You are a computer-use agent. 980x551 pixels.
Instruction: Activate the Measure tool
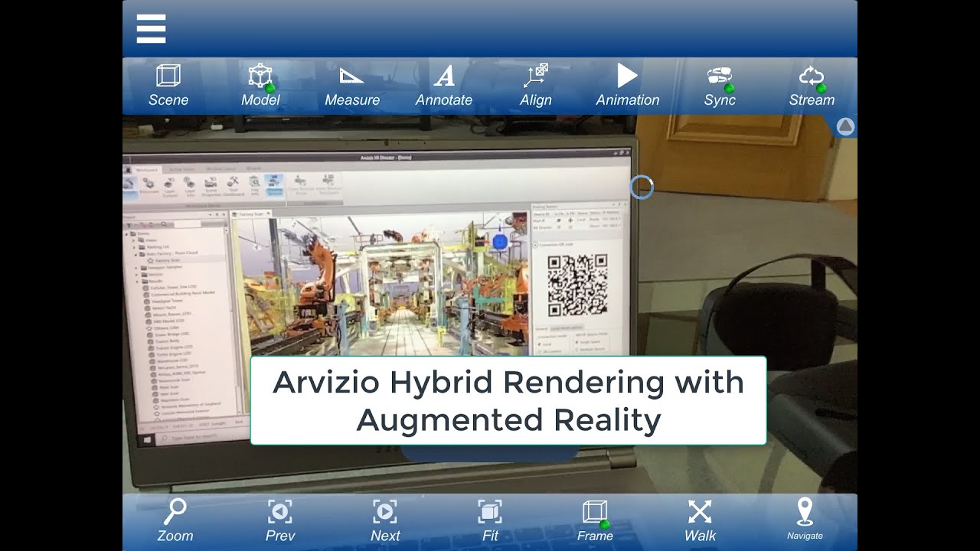pyautogui.click(x=352, y=86)
